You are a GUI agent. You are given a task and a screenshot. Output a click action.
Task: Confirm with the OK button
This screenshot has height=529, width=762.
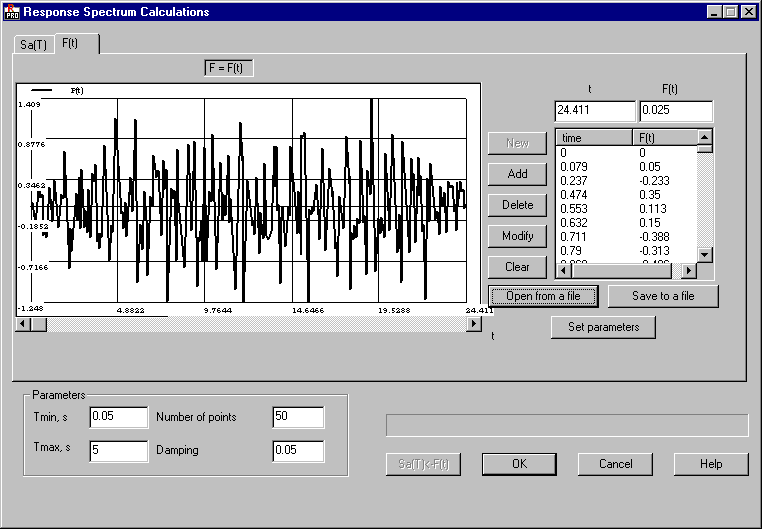click(520, 464)
